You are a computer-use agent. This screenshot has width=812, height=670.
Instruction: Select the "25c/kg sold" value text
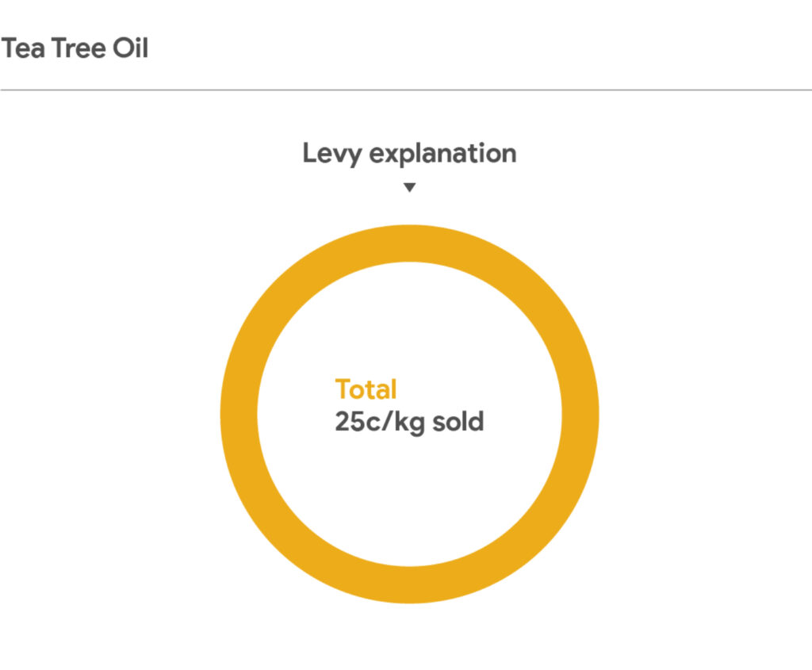tap(409, 421)
